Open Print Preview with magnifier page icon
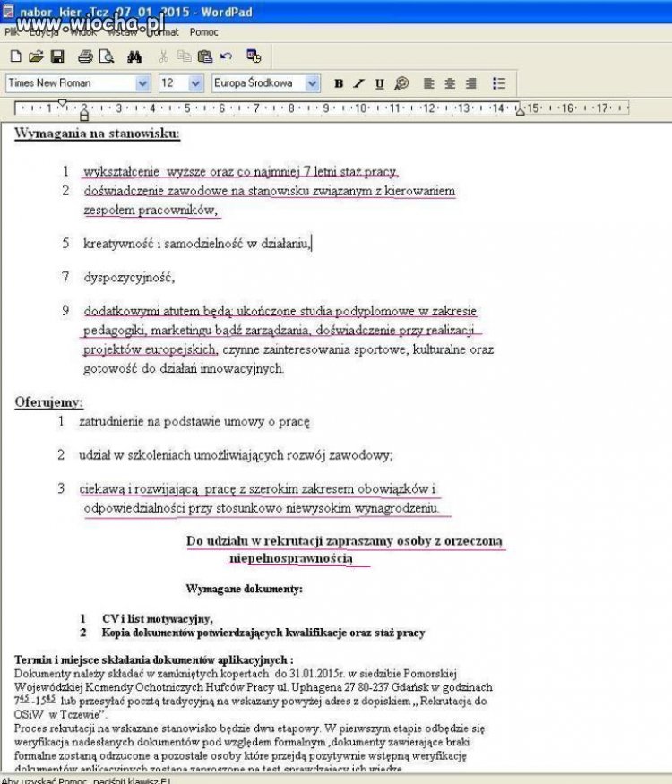Image resolution: width=672 pixels, height=784 pixels. point(107,56)
